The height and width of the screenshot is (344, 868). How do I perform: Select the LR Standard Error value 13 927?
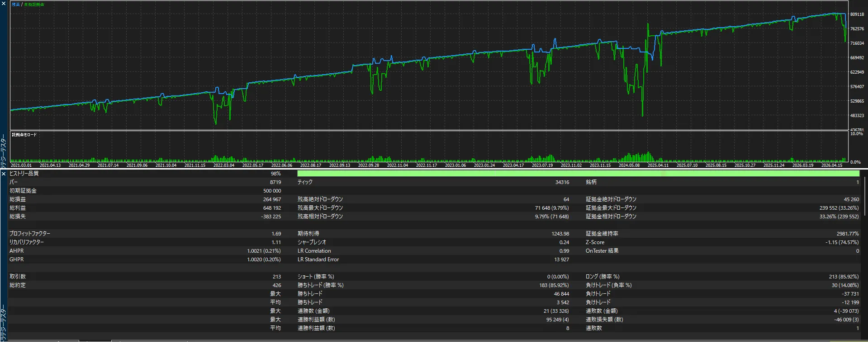coord(562,259)
